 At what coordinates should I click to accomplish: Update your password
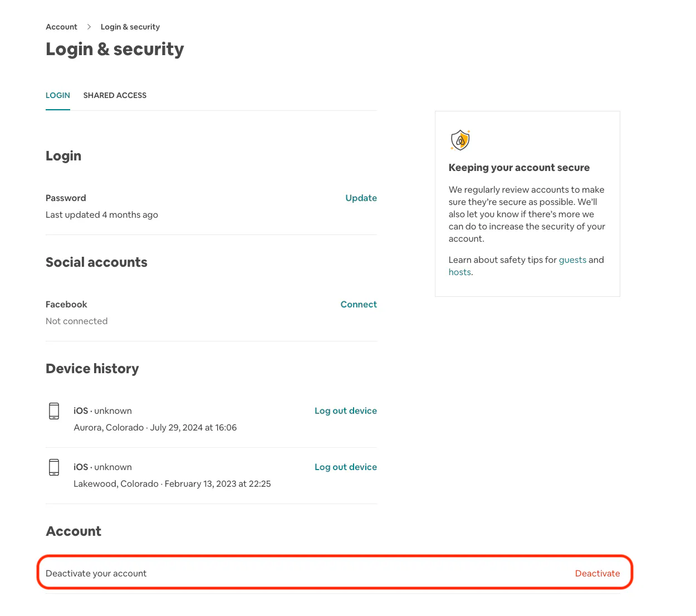pyautogui.click(x=361, y=198)
